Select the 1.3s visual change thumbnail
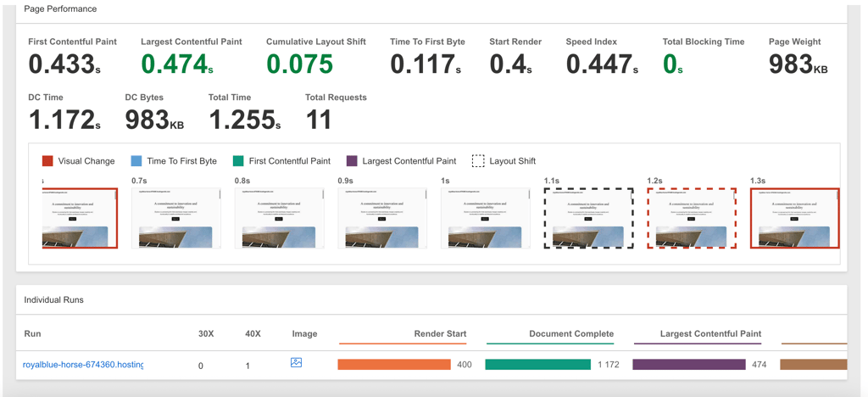Viewport: 868px width, 397px height. coord(795,218)
